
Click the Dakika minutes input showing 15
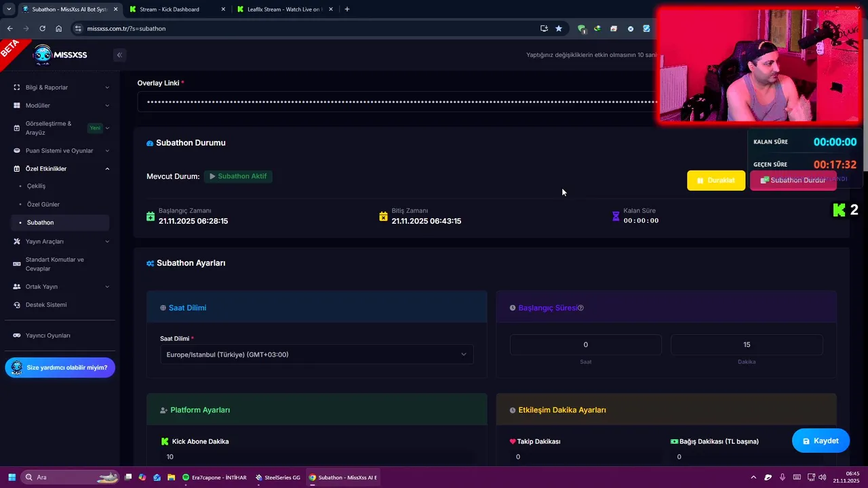[747, 344]
